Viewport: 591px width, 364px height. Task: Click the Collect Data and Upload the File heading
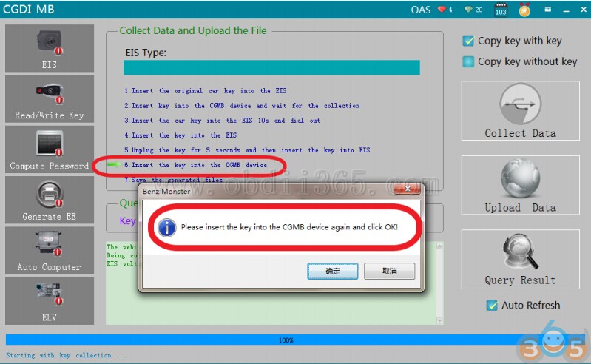[x=193, y=30]
